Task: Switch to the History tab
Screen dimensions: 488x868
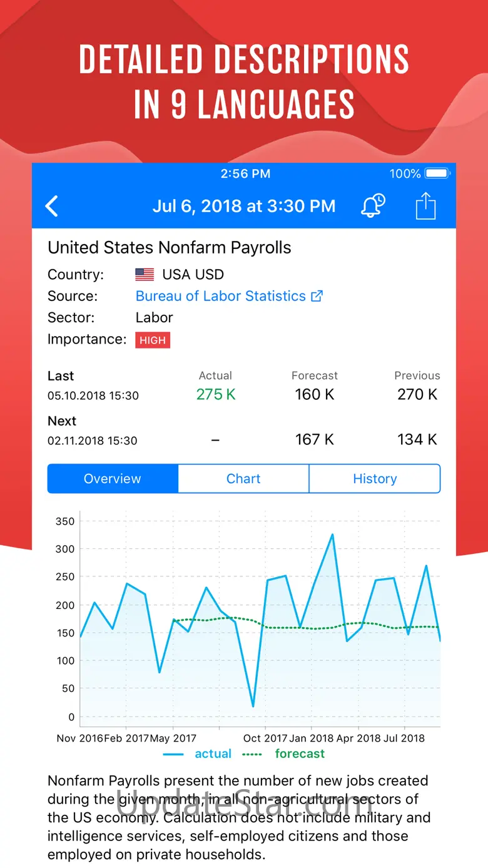Action: [375, 479]
